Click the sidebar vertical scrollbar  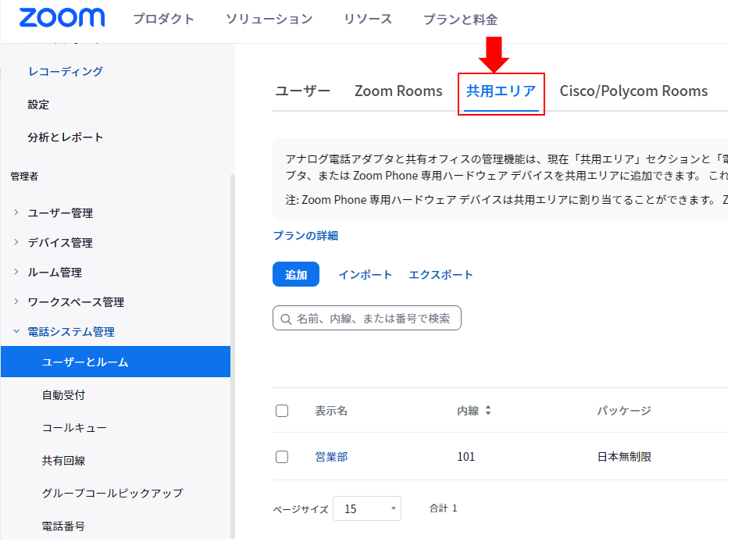coord(233,357)
